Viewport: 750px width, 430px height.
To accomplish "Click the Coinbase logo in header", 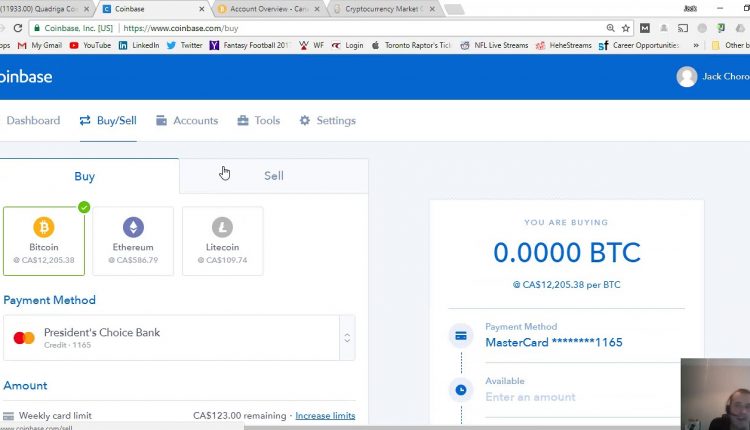I will pos(26,77).
